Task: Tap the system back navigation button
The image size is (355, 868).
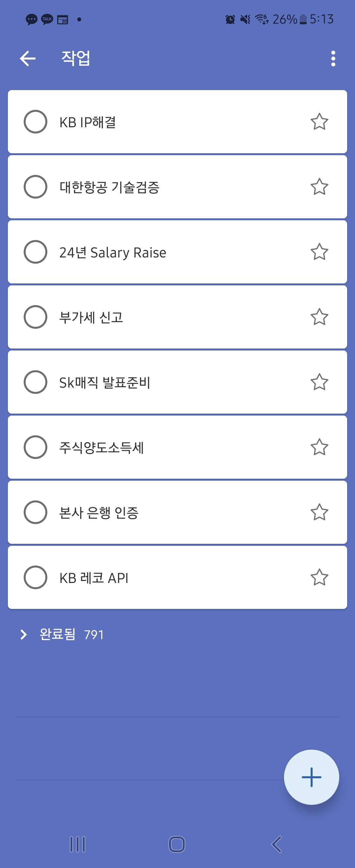Action: [276, 844]
